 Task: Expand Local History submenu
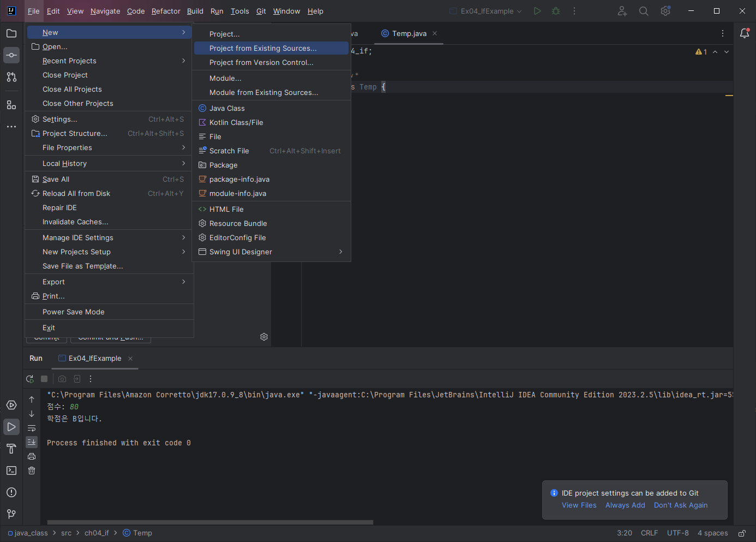click(109, 164)
